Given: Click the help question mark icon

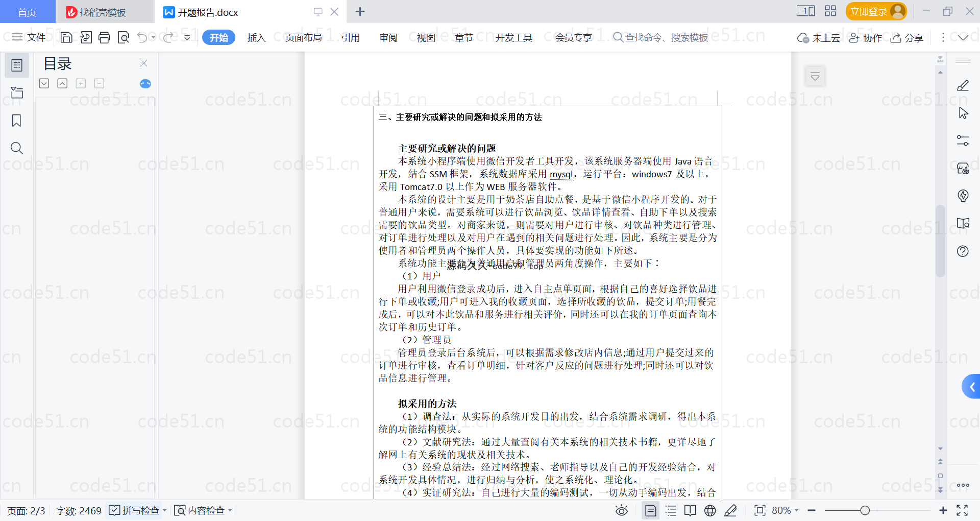Looking at the screenshot, I should 963,251.
